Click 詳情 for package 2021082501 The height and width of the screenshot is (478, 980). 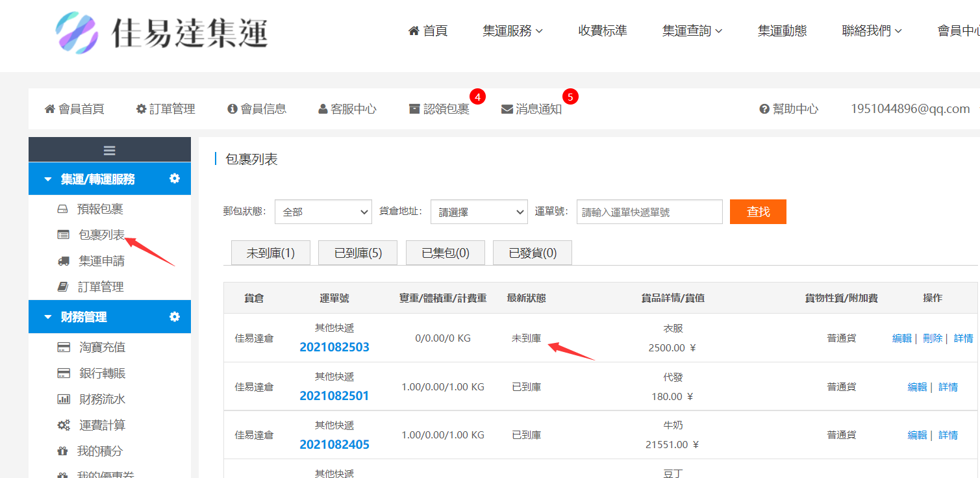948,387
